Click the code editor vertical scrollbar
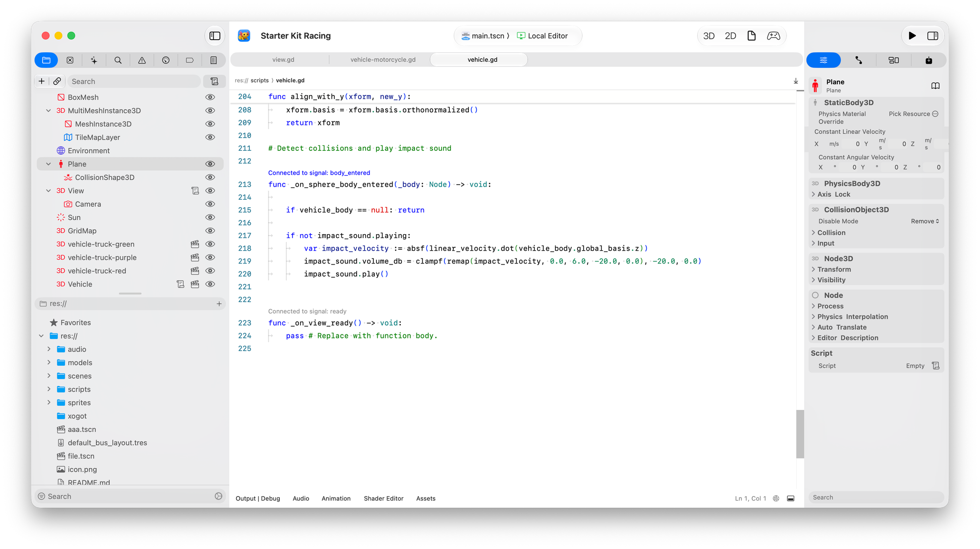980x549 pixels. tap(800, 434)
